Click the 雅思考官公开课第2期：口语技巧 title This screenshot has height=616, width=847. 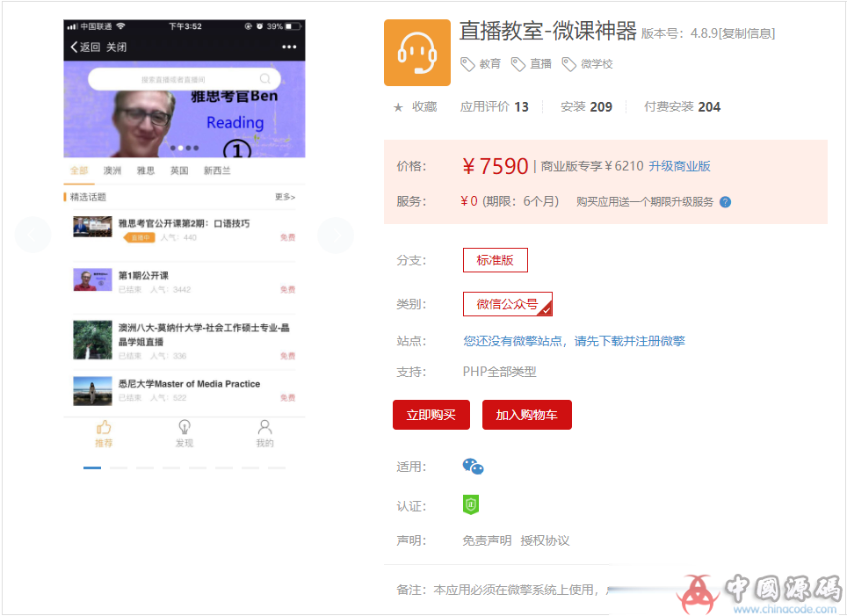185,224
